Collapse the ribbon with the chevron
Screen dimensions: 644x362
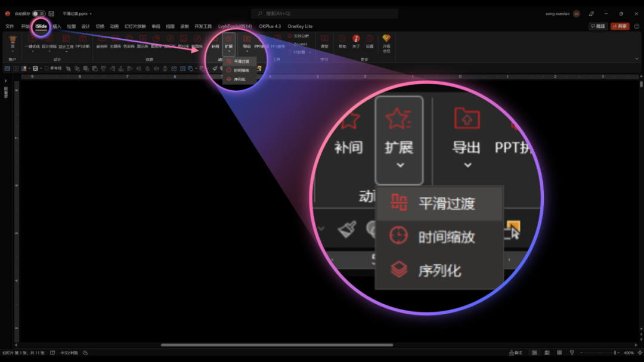tap(637, 59)
